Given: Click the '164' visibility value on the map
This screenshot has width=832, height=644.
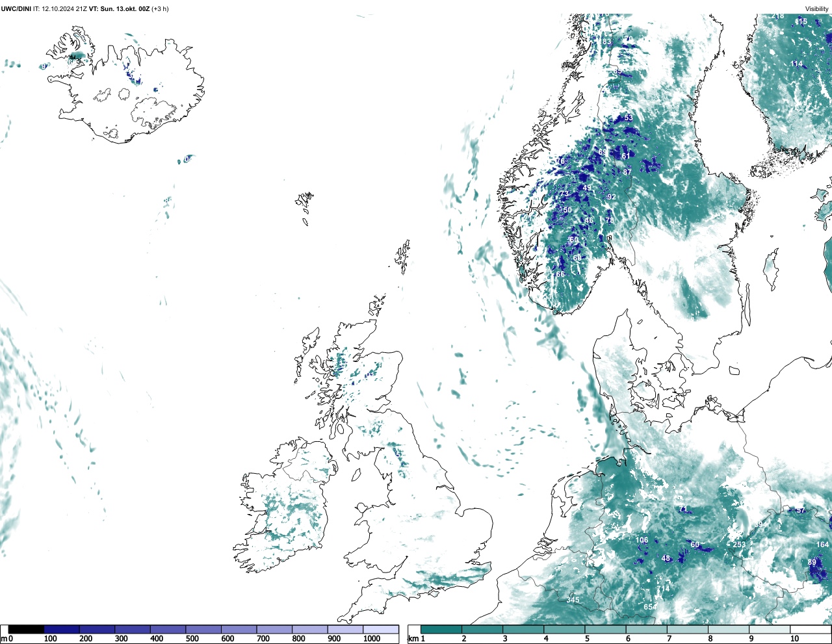Looking at the screenshot, I should click(x=822, y=545).
